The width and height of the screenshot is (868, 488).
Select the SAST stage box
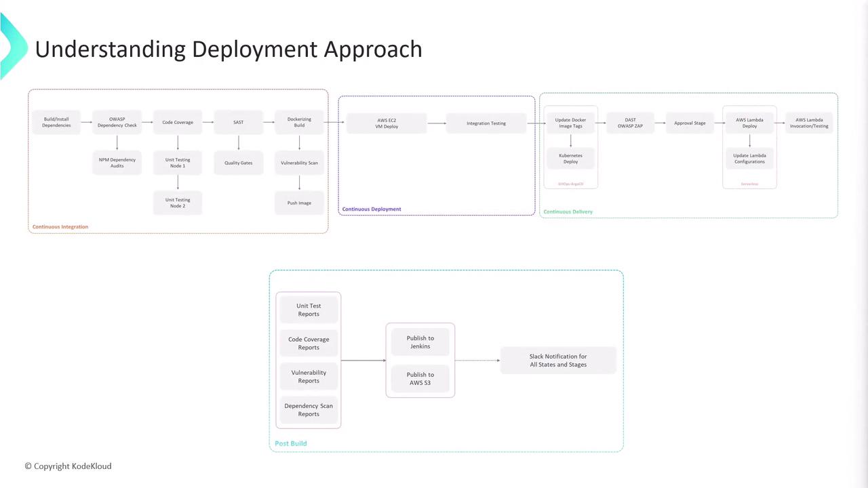(238, 123)
